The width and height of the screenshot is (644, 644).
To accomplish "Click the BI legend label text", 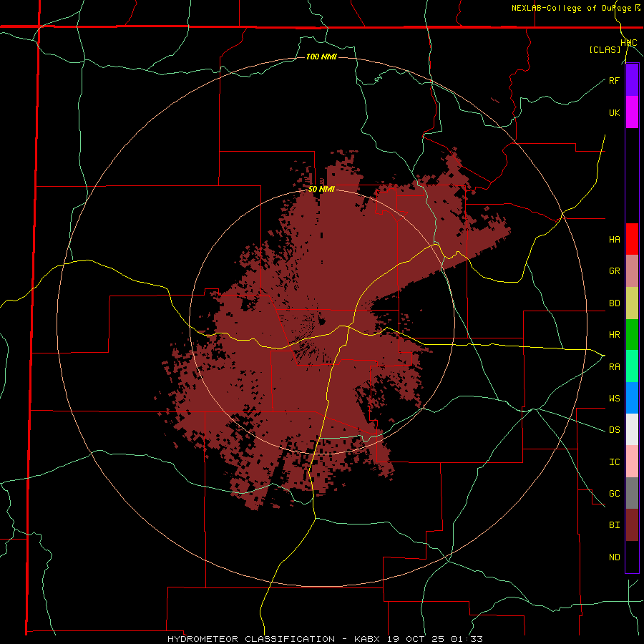I will pos(614,525).
